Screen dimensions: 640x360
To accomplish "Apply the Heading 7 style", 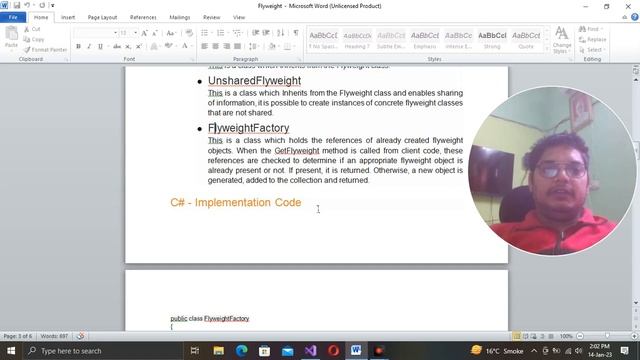I will click(x=357, y=40).
